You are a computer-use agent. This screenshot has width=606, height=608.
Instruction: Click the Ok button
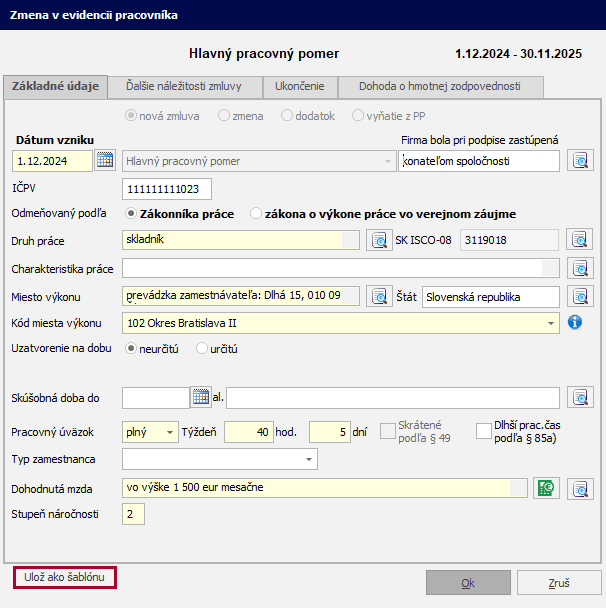click(x=467, y=582)
